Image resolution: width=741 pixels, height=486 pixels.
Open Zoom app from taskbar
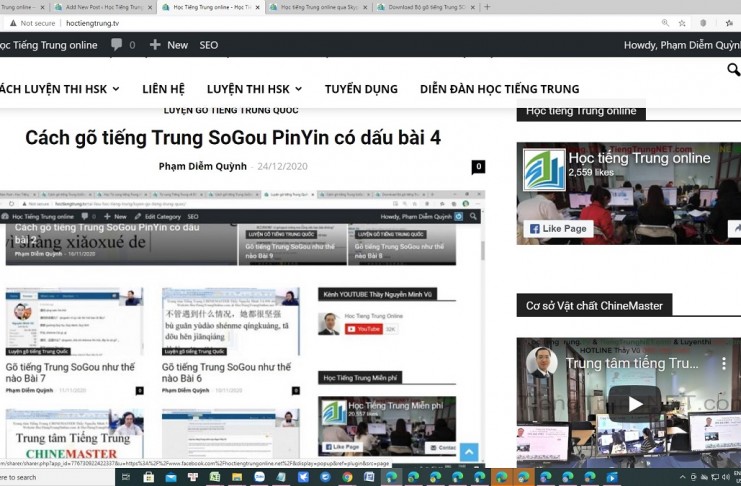[259, 477]
